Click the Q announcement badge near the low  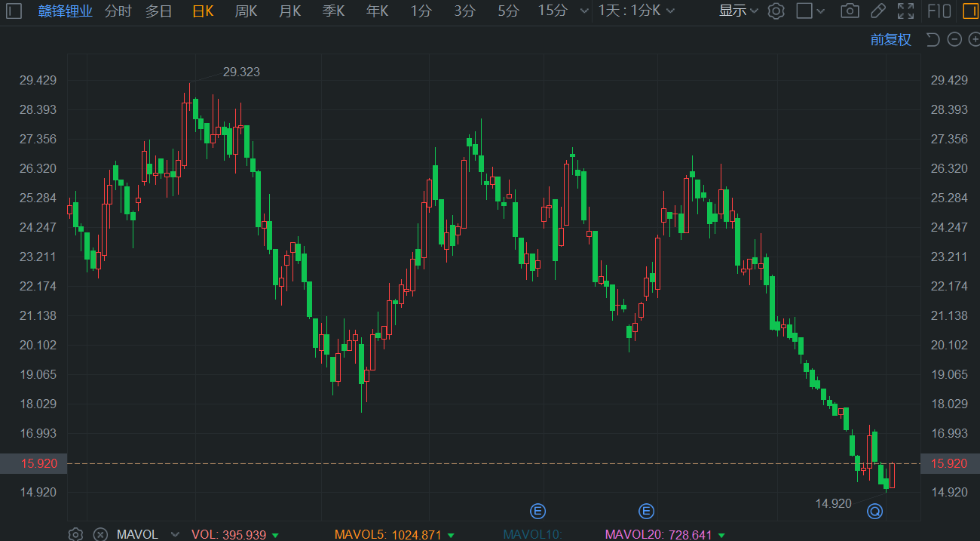(x=874, y=511)
